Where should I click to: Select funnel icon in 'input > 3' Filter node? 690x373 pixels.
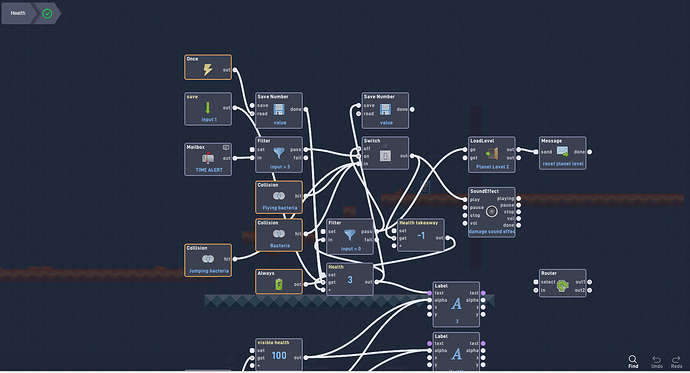point(279,153)
